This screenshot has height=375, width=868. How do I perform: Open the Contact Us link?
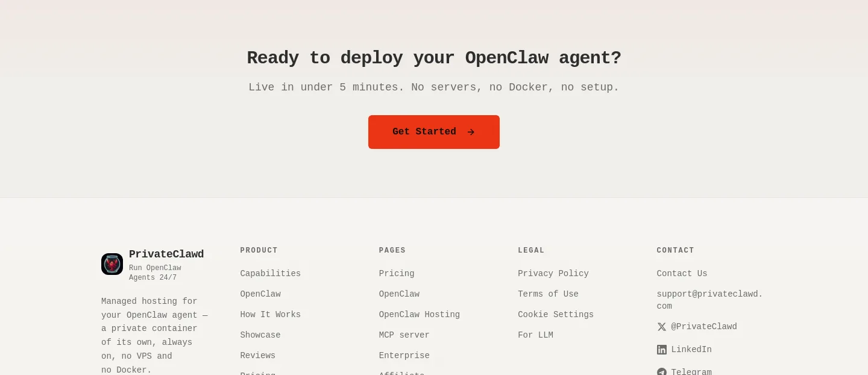(682, 274)
